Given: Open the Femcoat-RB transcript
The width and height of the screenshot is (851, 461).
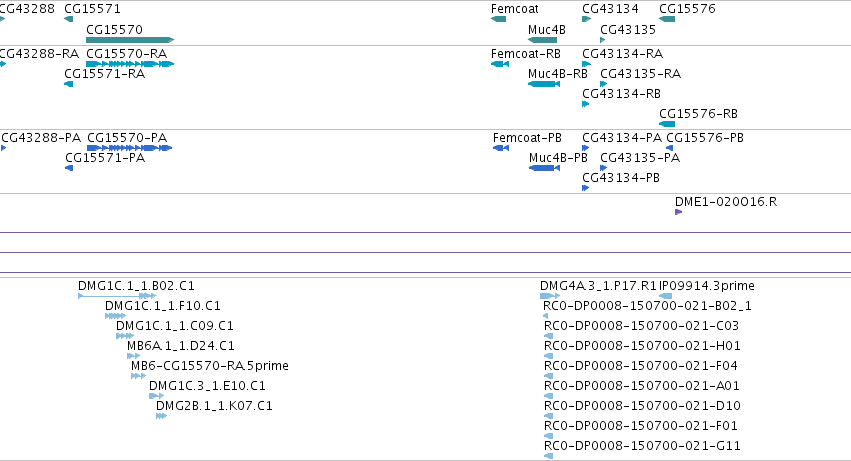Looking at the screenshot, I should pyautogui.click(x=500, y=64).
